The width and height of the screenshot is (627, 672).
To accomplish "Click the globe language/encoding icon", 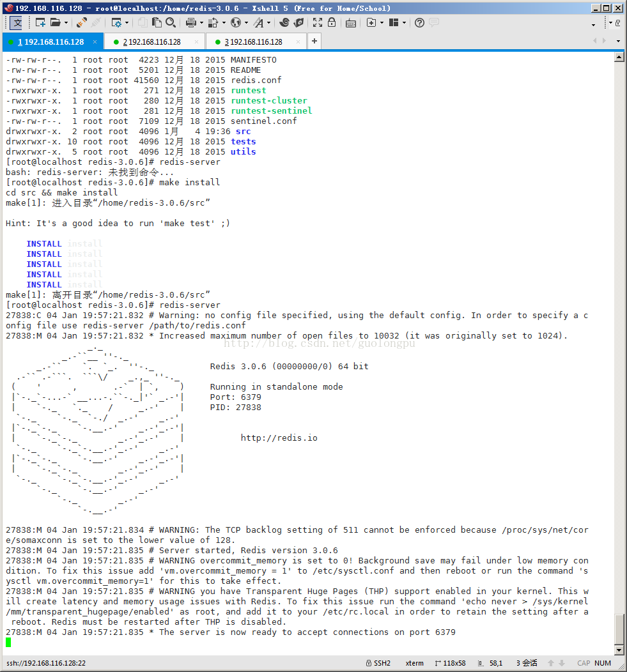I will click(x=235, y=23).
